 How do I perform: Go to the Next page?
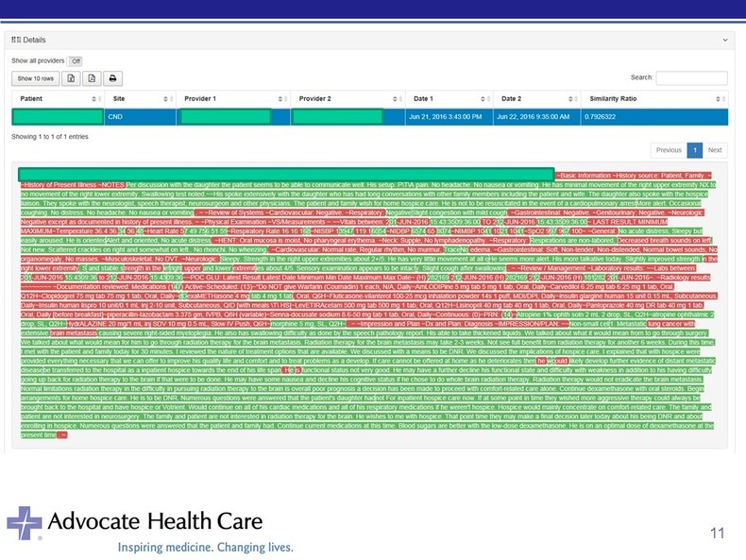715,150
